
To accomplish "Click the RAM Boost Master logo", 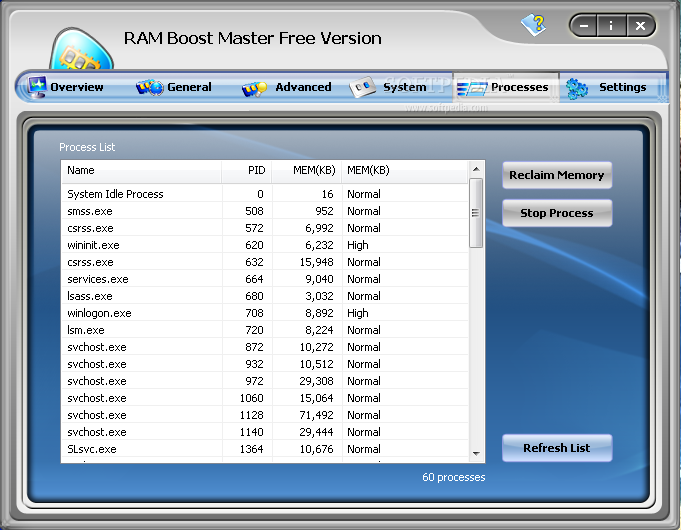I will pos(82,50).
